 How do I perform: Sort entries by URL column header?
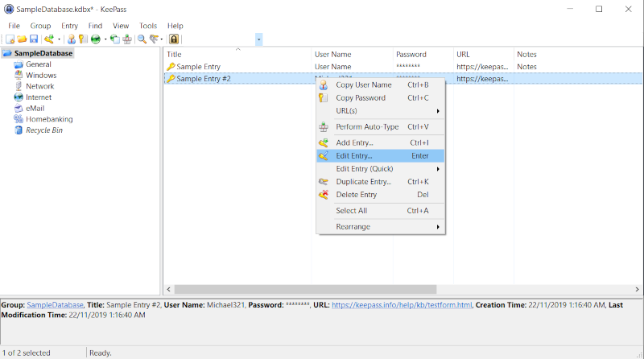tap(484, 54)
